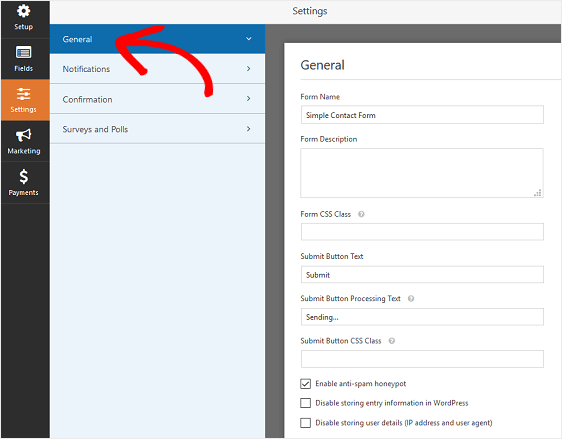The image size is (562, 439).
Task: Expand the Confirmation chevron arrow
Action: click(248, 99)
